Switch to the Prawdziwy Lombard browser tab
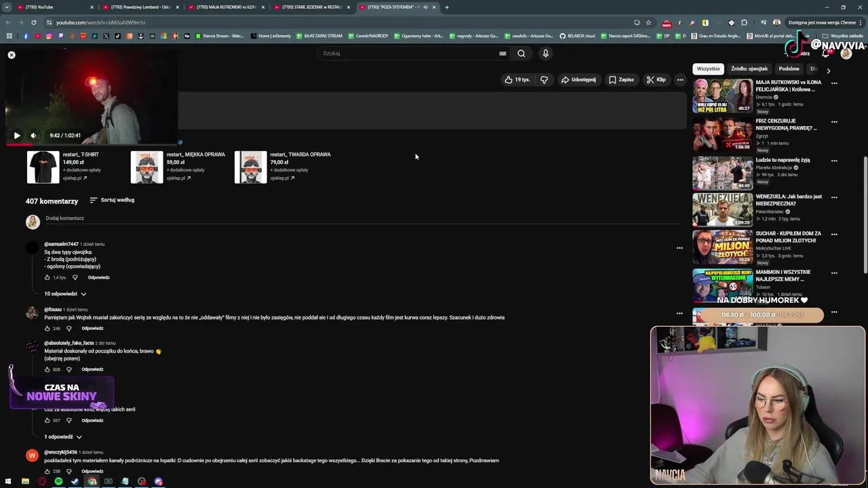 141,7
